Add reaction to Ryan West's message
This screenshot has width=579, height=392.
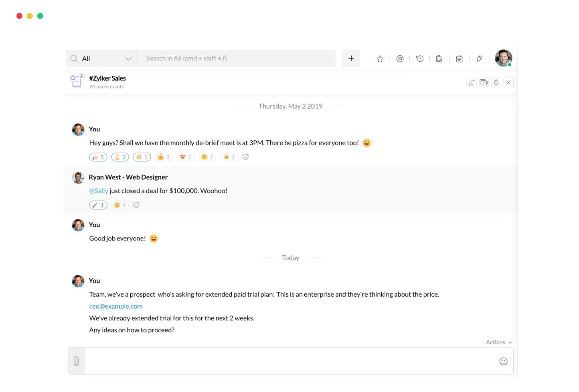(x=136, y=205)
